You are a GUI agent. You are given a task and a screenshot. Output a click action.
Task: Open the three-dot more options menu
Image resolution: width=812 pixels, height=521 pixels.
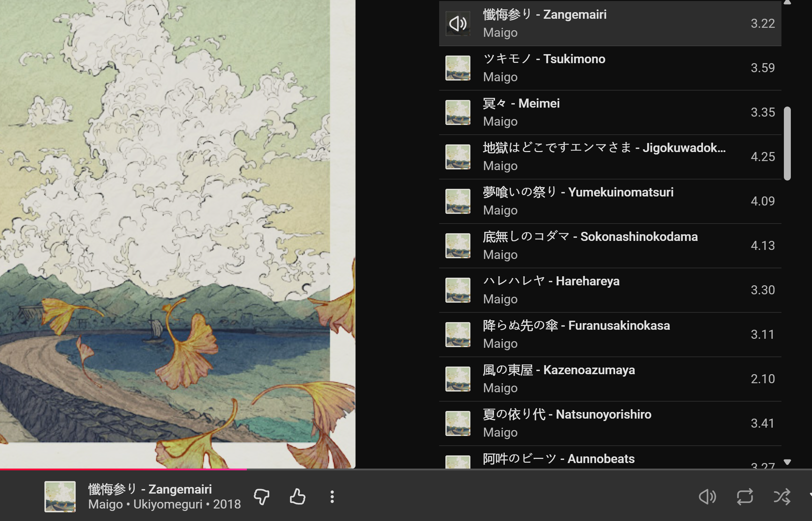tap(332, 497)
